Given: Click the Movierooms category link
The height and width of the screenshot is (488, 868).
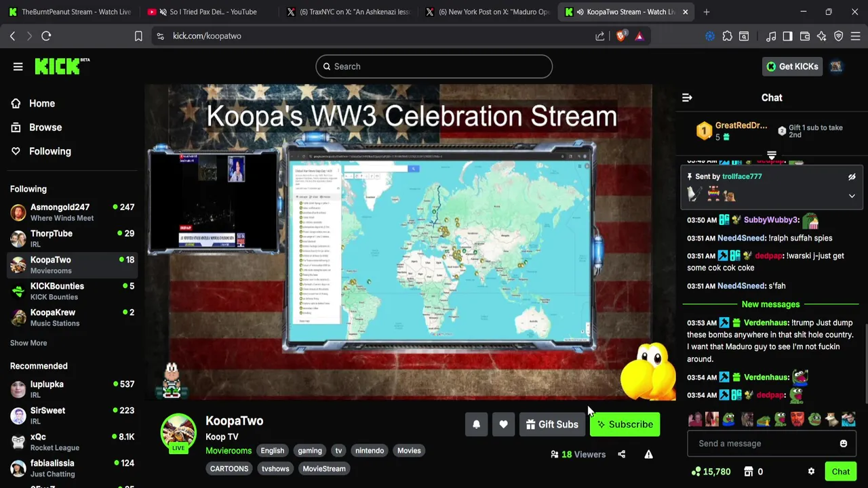Looking at the screenshot, I should [229, 451].
